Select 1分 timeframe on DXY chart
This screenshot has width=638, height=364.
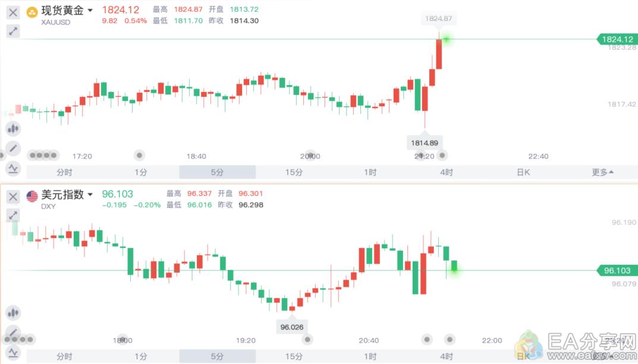pos(141,356)
